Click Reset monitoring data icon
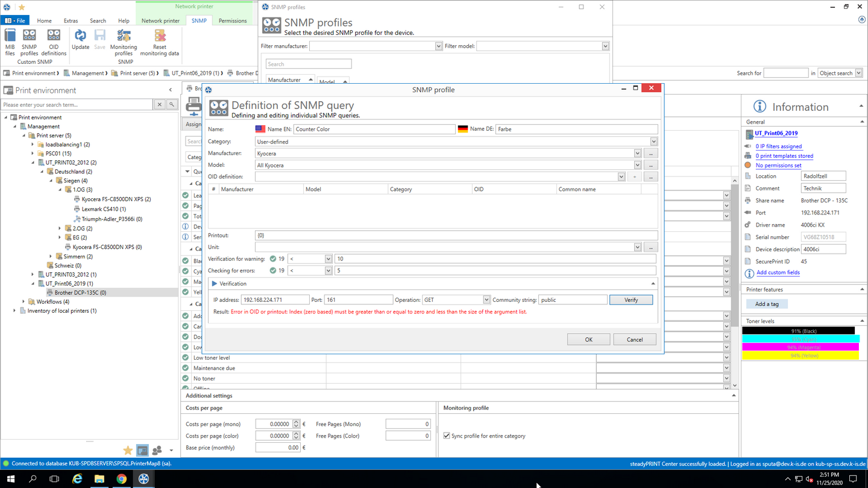Viewport: 868px width, 488px height. (x=160, y=41)
